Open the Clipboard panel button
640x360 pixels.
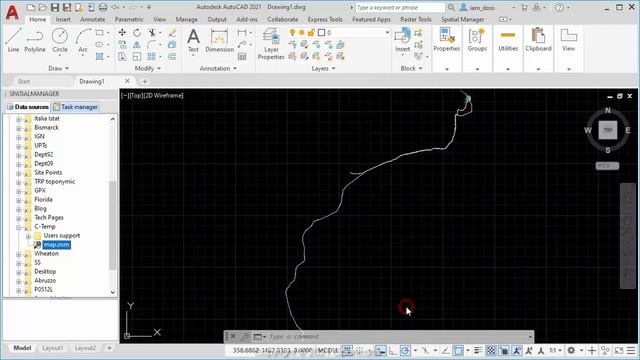(538, 41)
